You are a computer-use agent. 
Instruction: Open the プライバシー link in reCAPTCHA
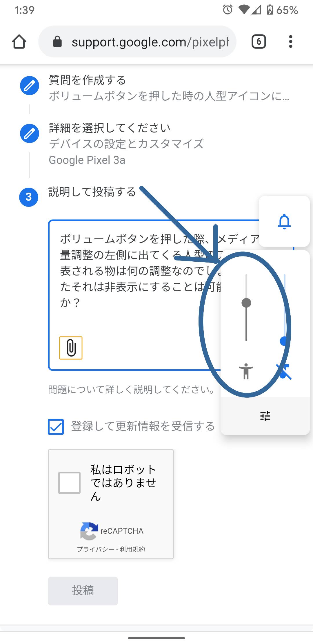95,549
